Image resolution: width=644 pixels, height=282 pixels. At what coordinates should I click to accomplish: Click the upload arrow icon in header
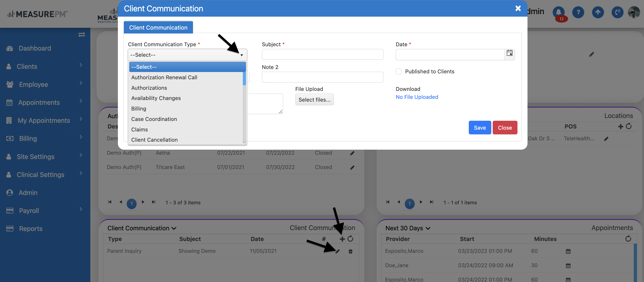(598, 12)
